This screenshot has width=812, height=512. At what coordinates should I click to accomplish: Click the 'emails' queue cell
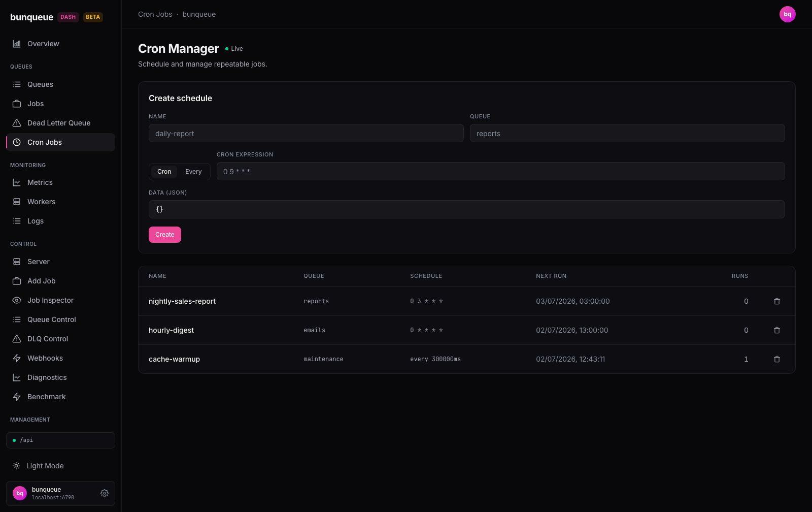pyautogui.click(x=314, y=330)
